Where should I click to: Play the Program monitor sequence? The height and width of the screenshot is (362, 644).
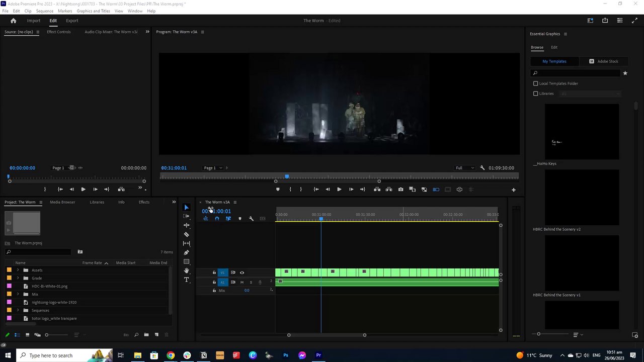point(339,190)
